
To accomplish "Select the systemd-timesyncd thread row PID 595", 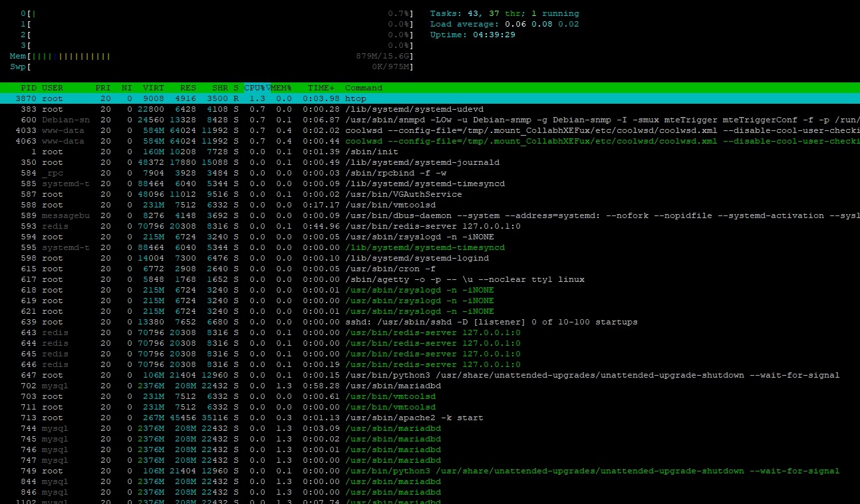I will [x=430, y=247].
